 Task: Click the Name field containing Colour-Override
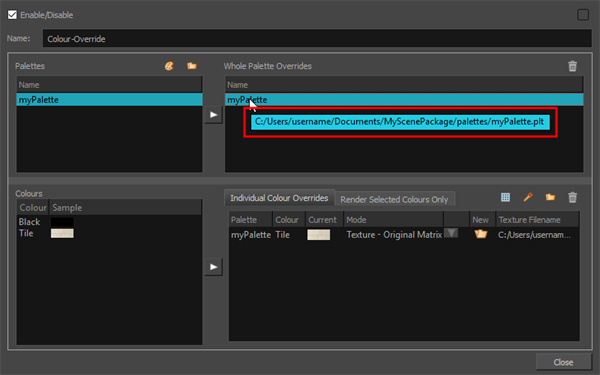(317, 39)
